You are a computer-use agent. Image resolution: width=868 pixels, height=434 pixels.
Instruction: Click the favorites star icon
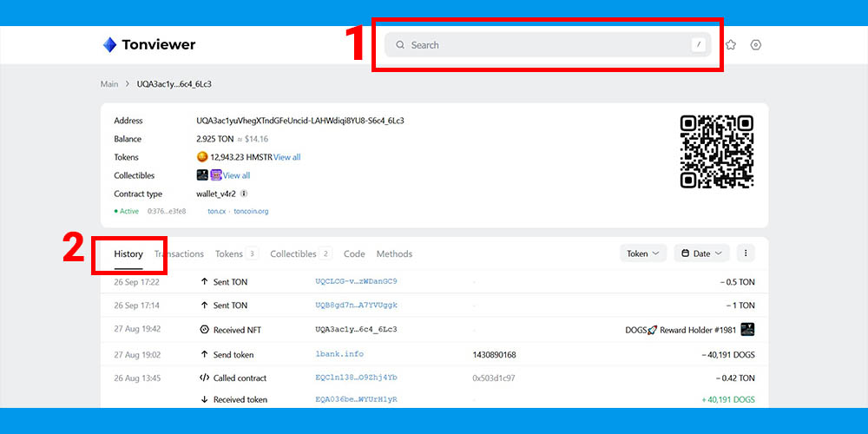pos(731,45)
